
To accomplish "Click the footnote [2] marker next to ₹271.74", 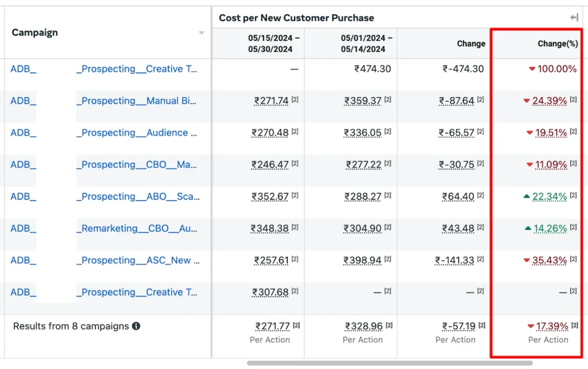I will tap(295, 100).
